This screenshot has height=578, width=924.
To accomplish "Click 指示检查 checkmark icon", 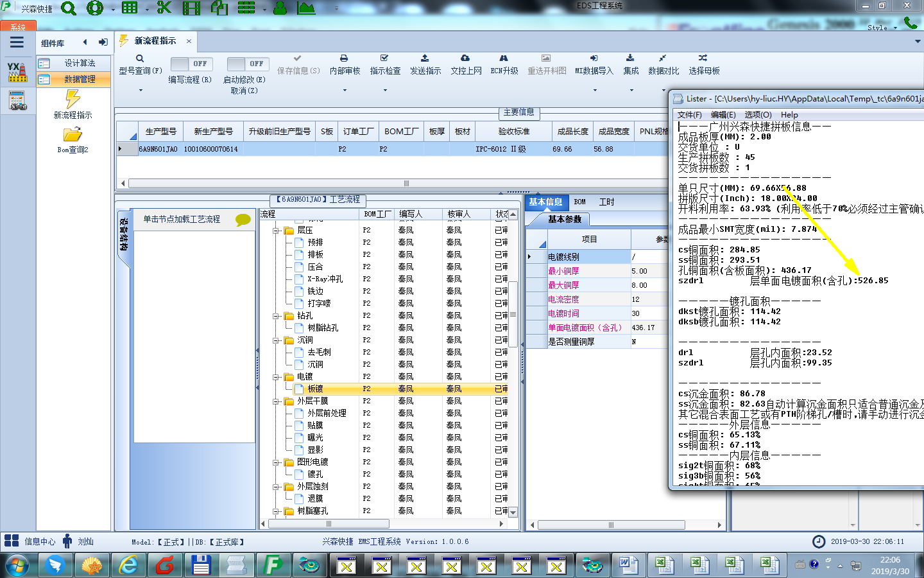I will point(384,58).
